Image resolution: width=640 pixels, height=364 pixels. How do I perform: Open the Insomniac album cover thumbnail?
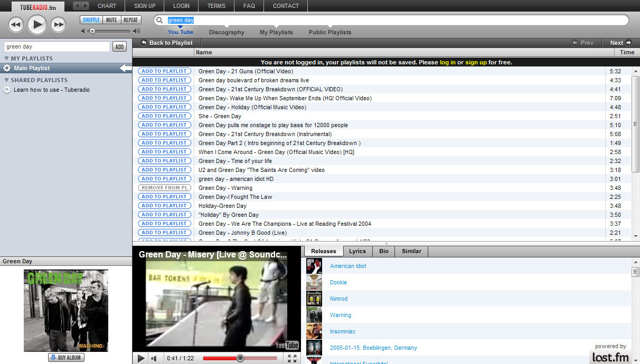314,331
